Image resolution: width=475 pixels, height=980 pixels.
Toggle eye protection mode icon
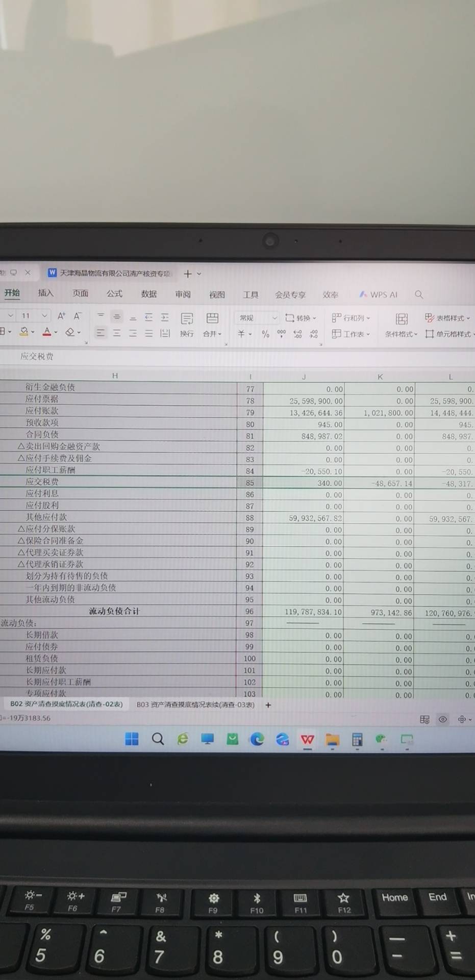(x=443, y=719)
